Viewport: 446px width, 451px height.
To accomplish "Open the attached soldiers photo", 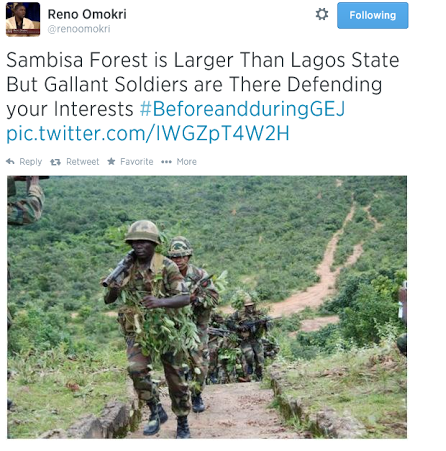I will pyautogui.click(x=207, y=307).
